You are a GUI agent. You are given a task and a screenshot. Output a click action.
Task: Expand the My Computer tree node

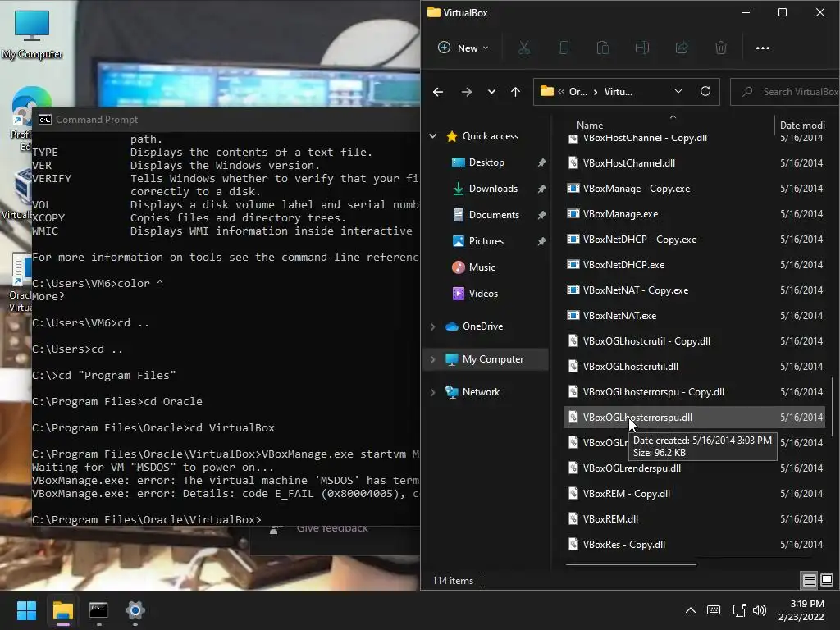[433, 359]
